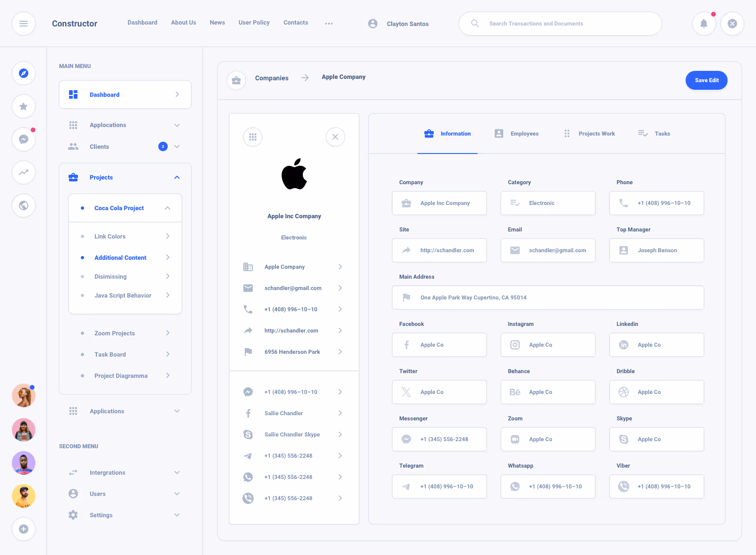The width and height of the screenshot is (756, 555).
Task: Switch to the Tasks tab
Action: 654,134
